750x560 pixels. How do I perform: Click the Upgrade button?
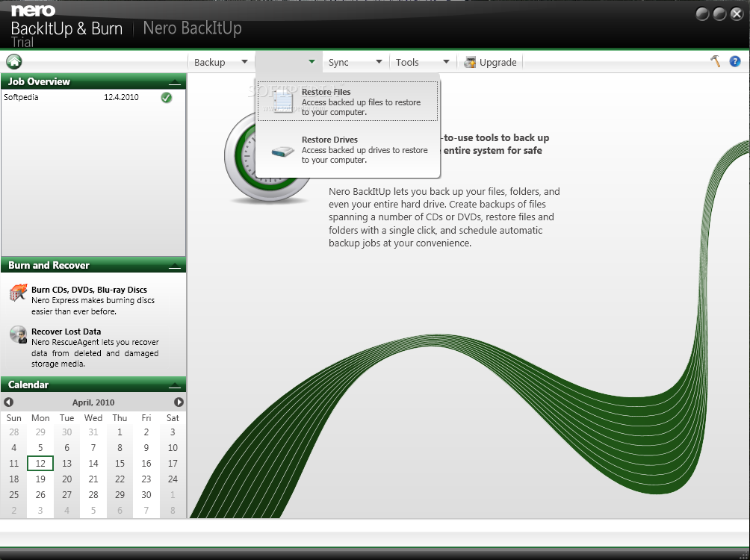point(490,62)
